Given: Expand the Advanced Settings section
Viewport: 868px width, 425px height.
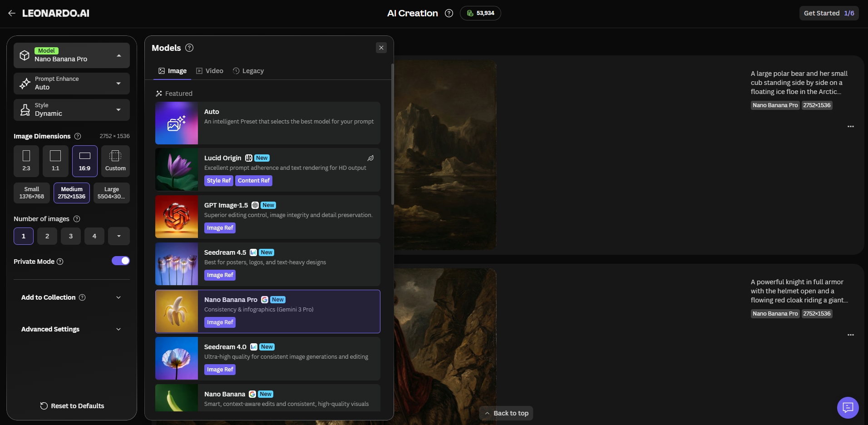Looking at the screenshot, I should [x=72, y=329].
